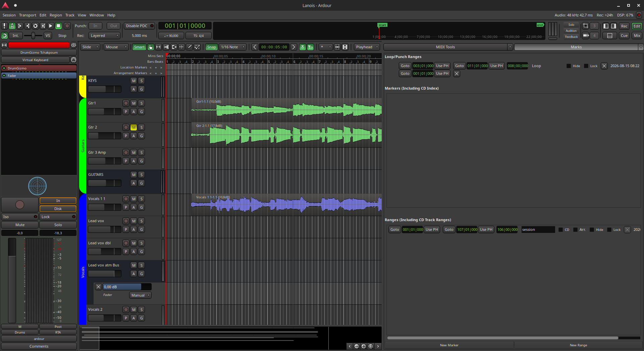Go to session start transport icon

20,26
